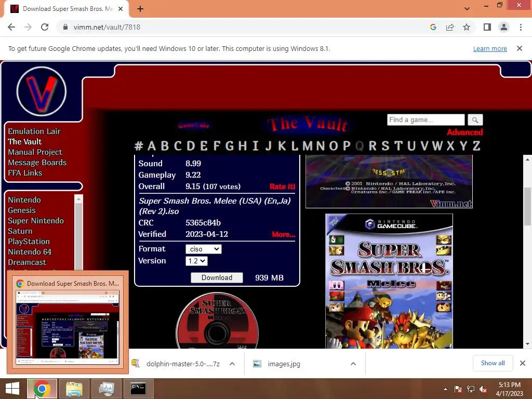
Task: Open File Explorer from taskbar
Action: point(74,389)
